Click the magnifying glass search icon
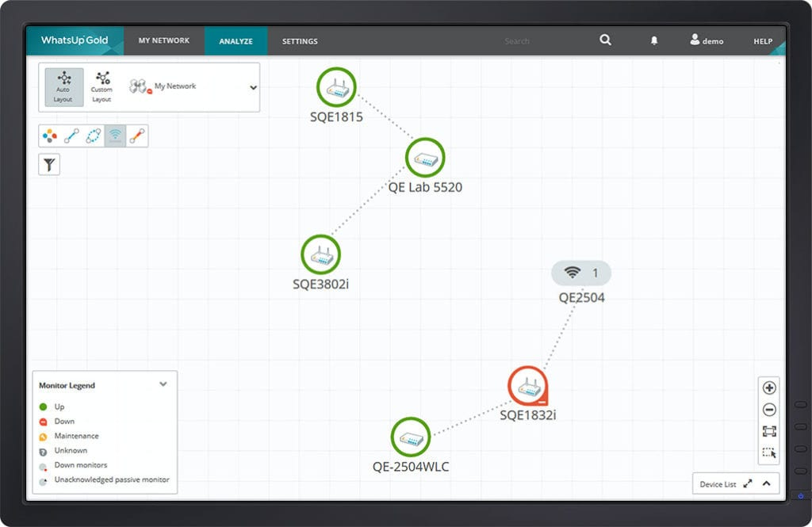This screenshot has height=527, width=812. (605, 40)
